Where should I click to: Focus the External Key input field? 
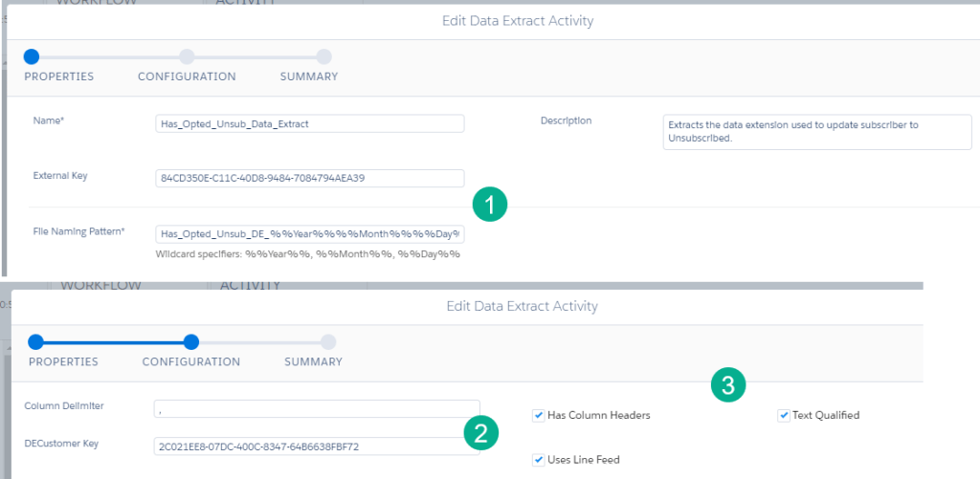pyautogui.click(x=309, y=178)
